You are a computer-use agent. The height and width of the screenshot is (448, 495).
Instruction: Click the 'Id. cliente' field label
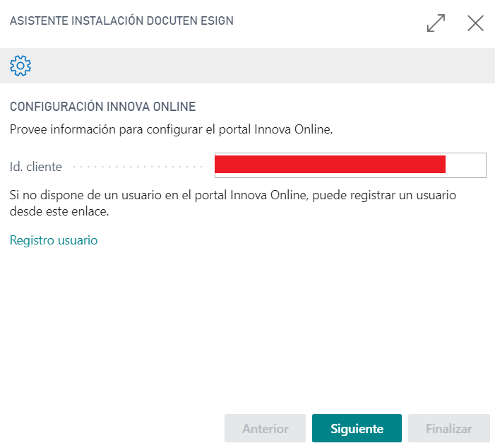(36, 167)
